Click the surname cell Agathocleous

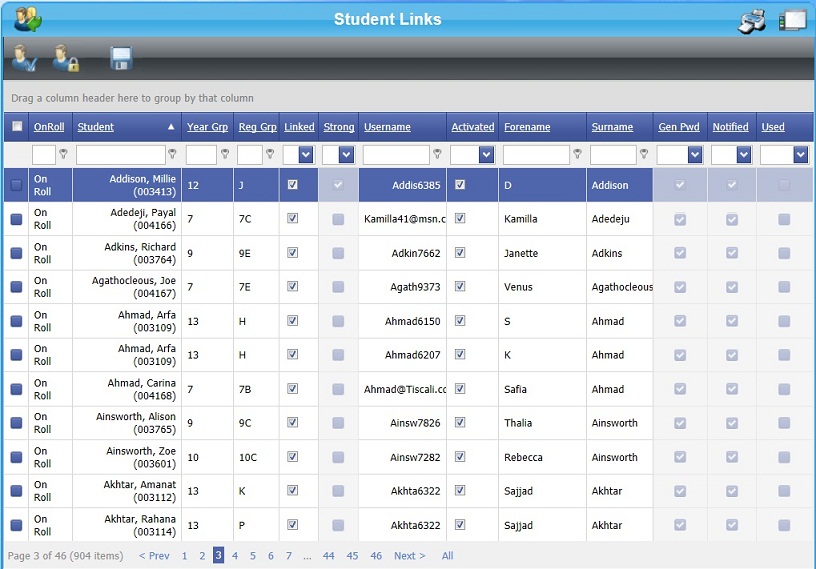pos(622,287)
